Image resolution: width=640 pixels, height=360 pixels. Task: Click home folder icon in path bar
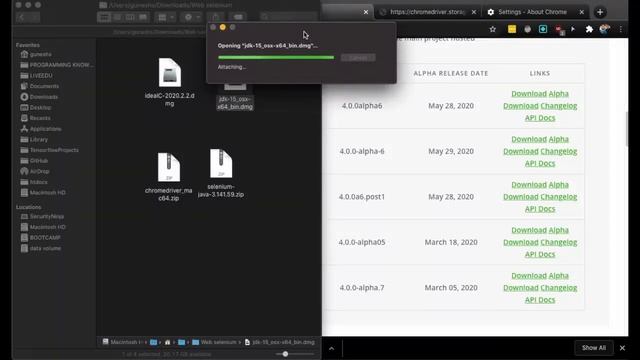167,342
